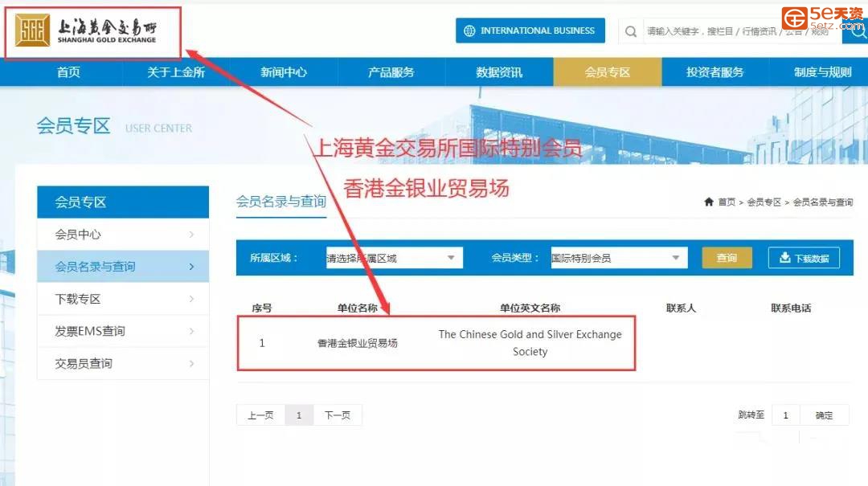
Task: Focus the keyword search input field
Action: (741, 31)
